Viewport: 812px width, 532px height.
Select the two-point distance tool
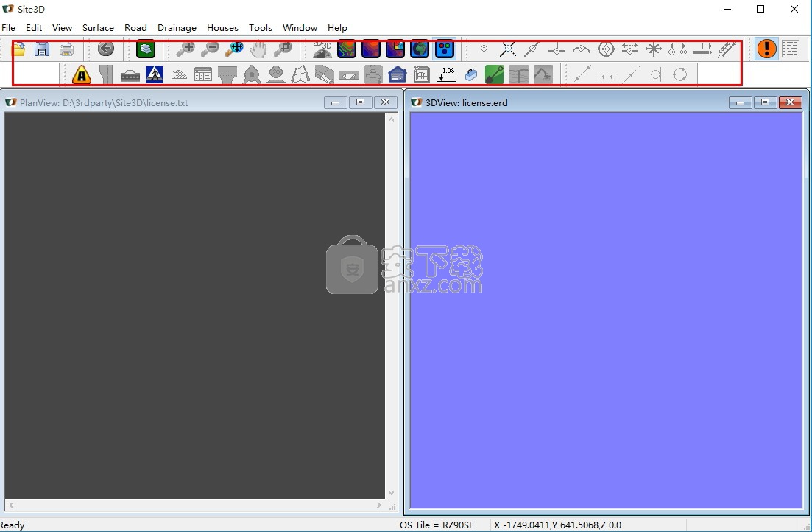point(678,49)
